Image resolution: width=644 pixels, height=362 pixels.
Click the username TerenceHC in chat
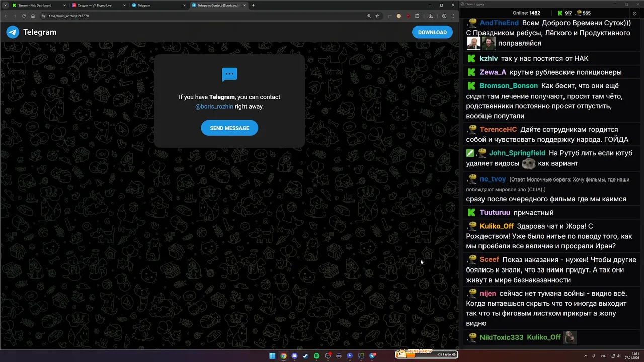click(498, 129)
